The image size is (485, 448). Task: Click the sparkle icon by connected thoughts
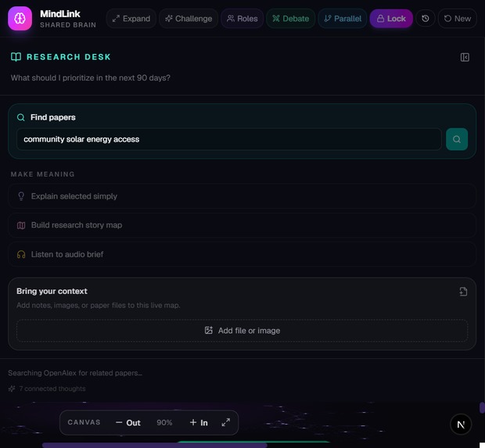coord(12,389)
